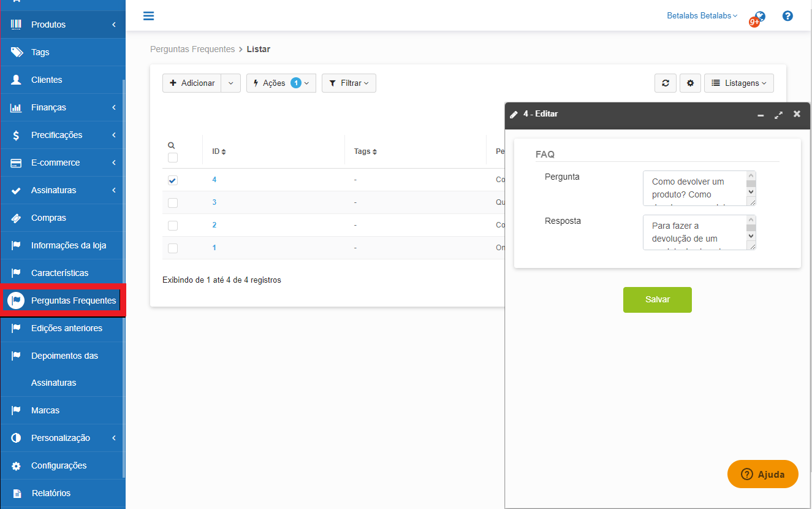Click the search magnifier icon in table header

tap(172, 145)
